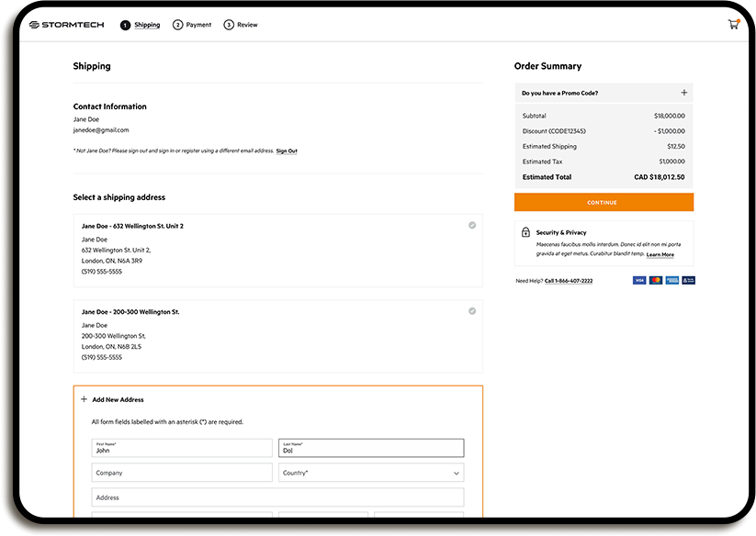Click the Mastercard icon
This screenshot has width=756, height=536.
click(x=656, y=280)
